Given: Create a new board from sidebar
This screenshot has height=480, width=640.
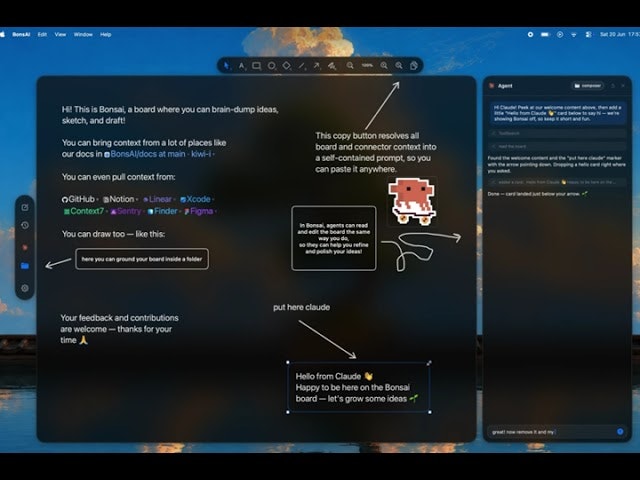Looking at the screenshot, I should point(25,207).
